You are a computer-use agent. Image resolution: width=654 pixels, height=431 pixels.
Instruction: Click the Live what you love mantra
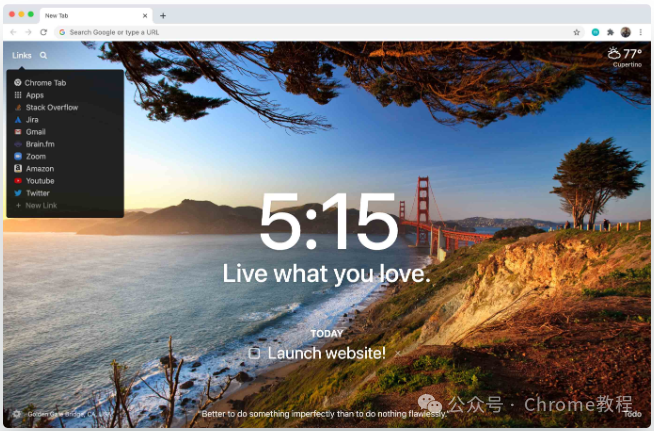pos(327,274)
